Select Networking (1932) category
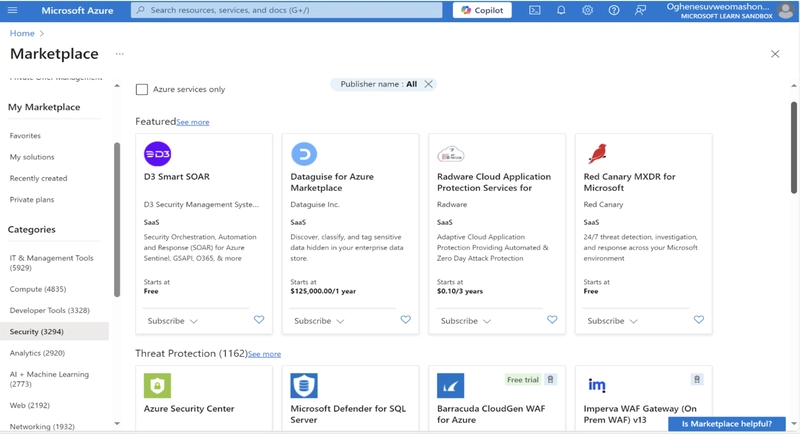 (42, 426)
